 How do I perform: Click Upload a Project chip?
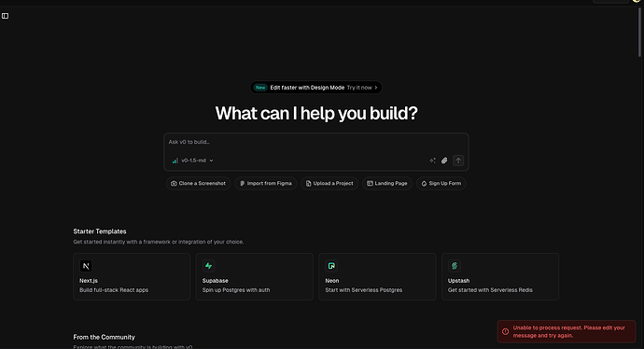(x=329, y=184)
